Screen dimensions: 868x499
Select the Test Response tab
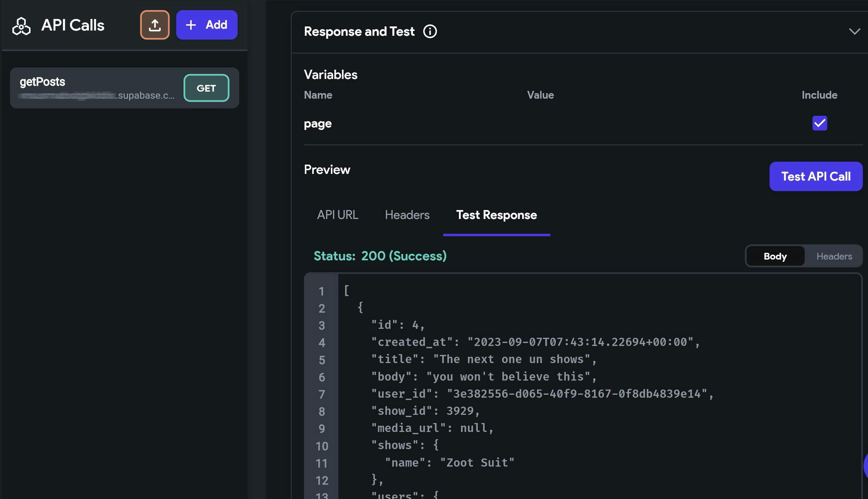click(496, 215)
